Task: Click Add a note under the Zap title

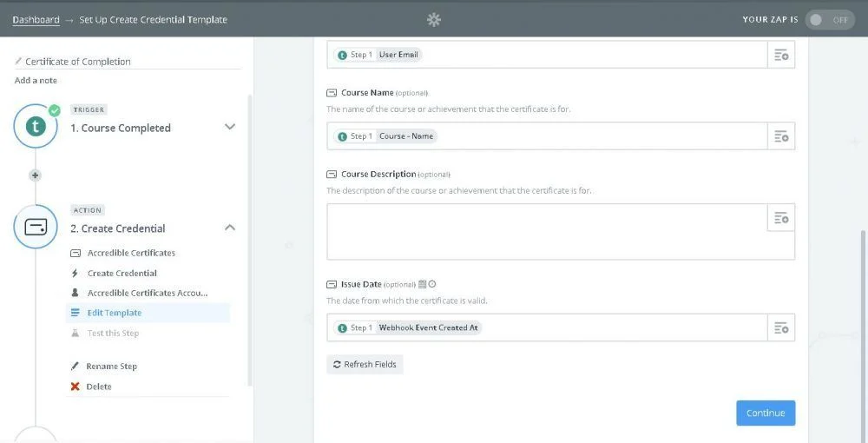Action: [36, 81]
